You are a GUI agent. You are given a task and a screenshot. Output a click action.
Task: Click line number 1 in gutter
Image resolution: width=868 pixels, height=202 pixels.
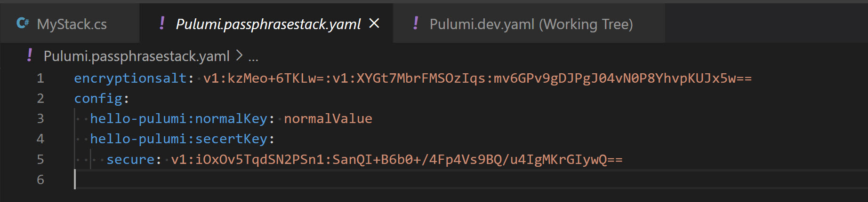coord(40,78)
